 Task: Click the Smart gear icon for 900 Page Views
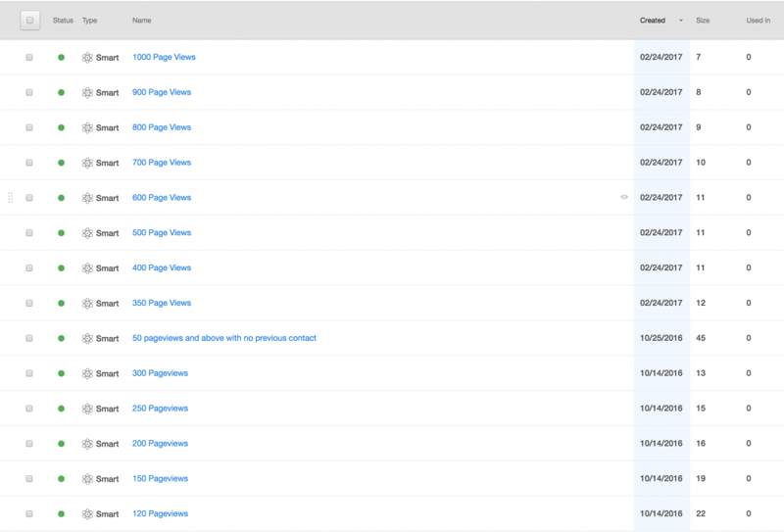click(87, 92)
